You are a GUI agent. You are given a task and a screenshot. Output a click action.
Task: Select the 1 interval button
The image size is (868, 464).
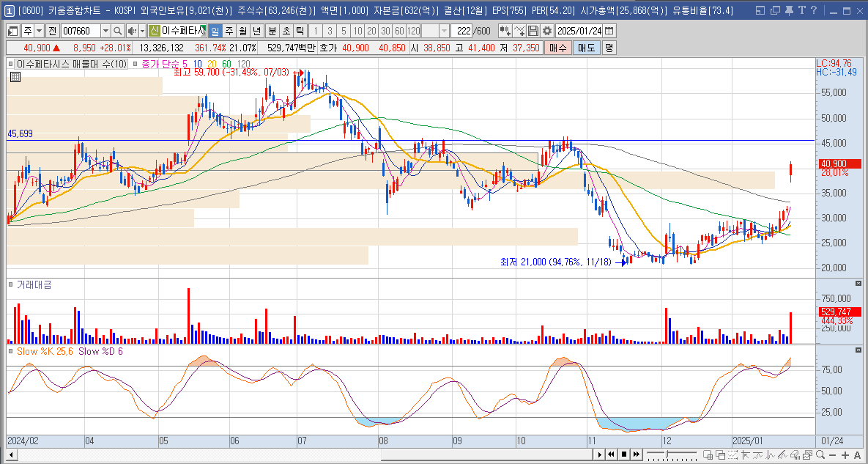pos(315,31)
